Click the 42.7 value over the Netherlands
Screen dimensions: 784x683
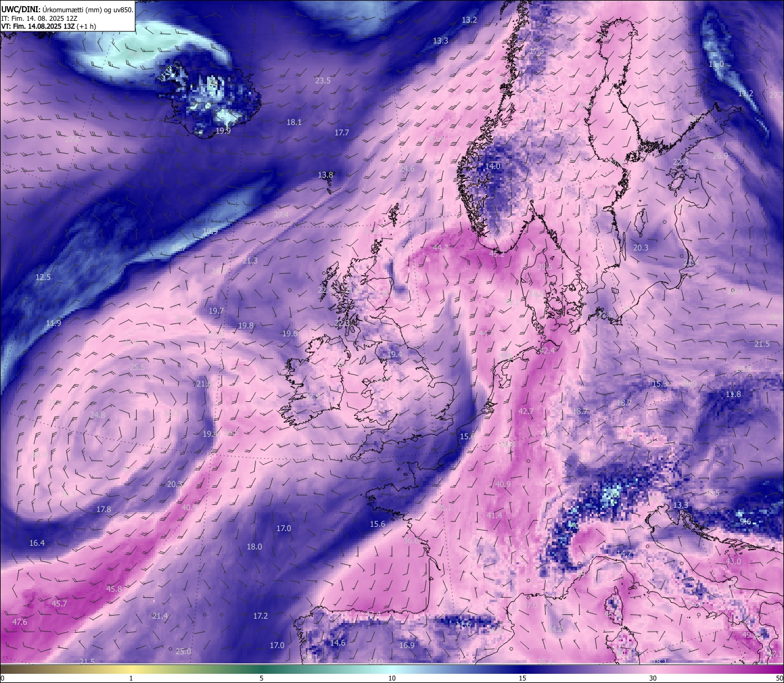coord(526,412)
